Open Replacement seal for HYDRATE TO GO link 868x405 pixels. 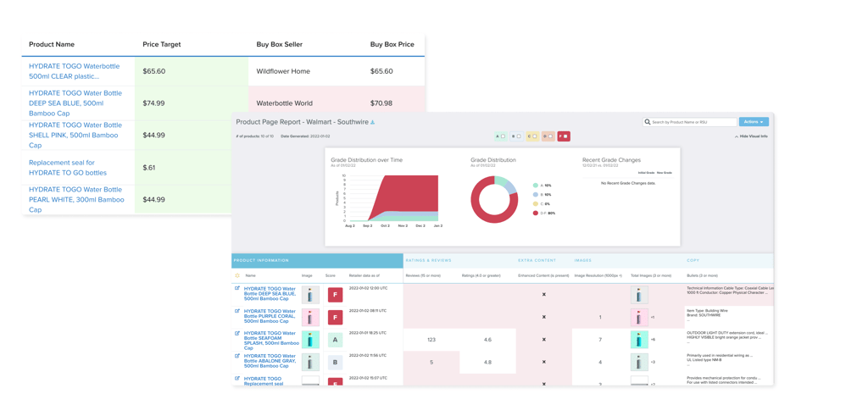[68, 168]
